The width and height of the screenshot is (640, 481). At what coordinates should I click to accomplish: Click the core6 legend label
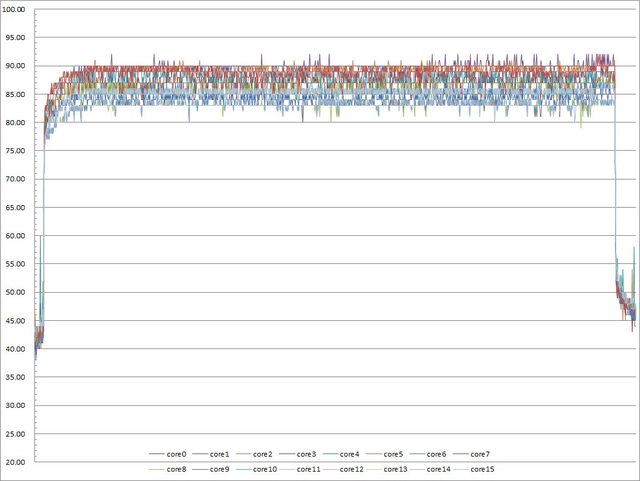(436, 455)
